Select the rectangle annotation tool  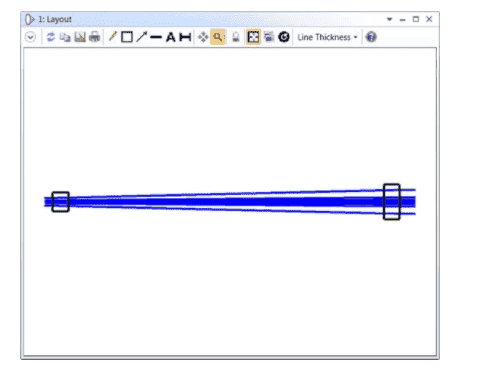point(127,37)
